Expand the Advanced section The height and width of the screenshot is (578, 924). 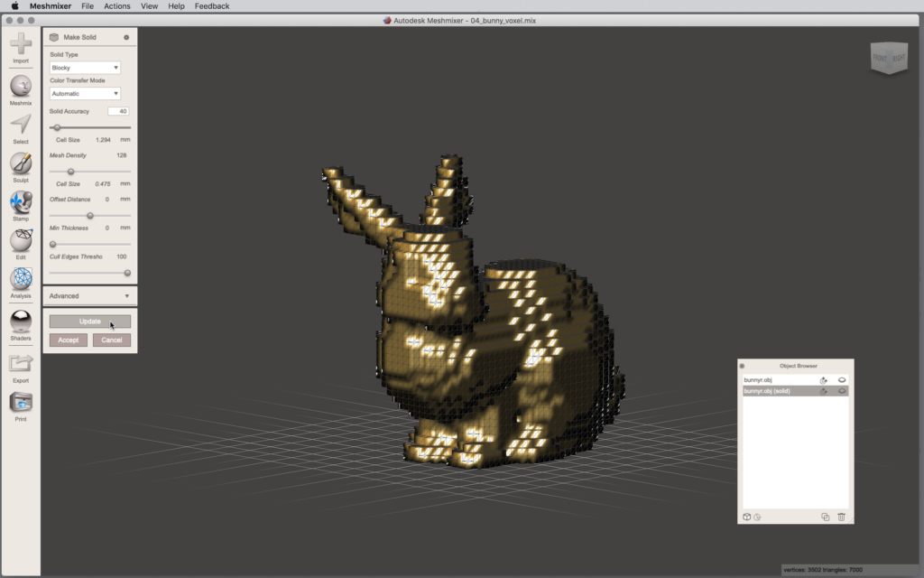coord(89,295)
